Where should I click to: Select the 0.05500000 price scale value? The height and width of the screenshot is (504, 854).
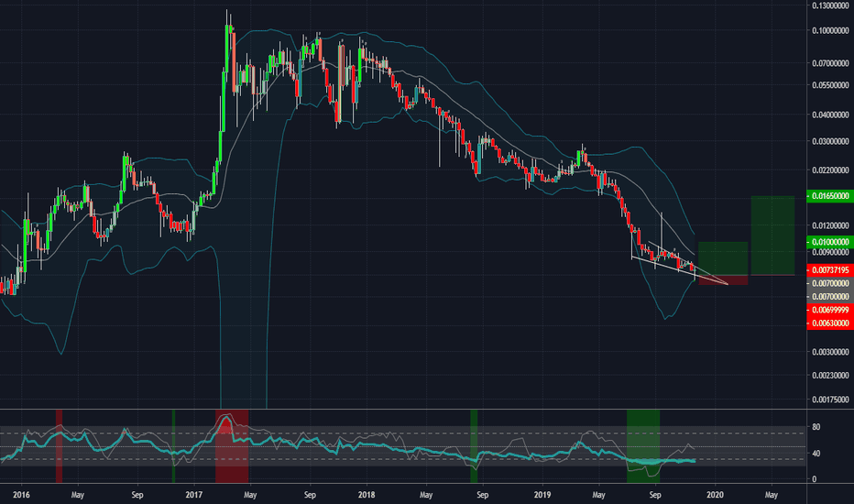[x=830, y=85]
